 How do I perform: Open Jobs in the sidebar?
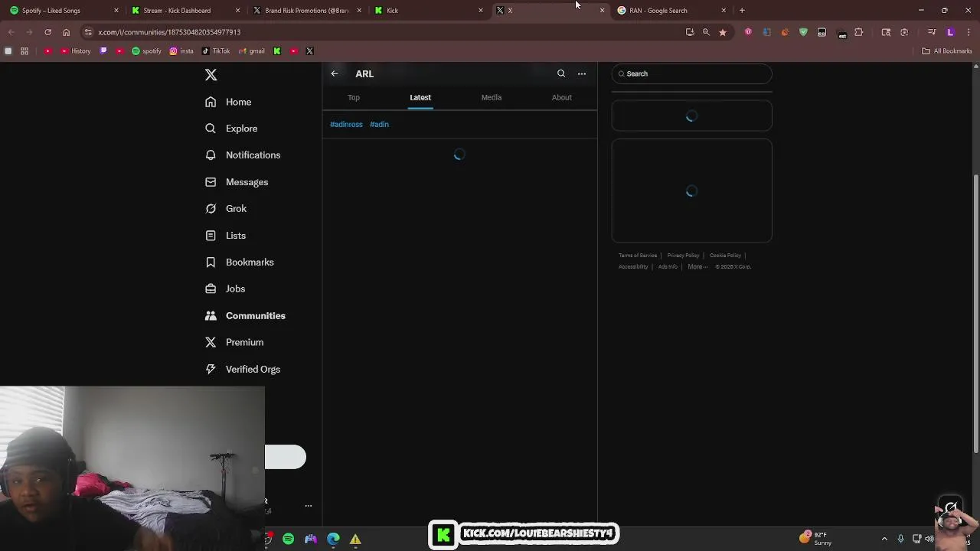tap(225, 289)
